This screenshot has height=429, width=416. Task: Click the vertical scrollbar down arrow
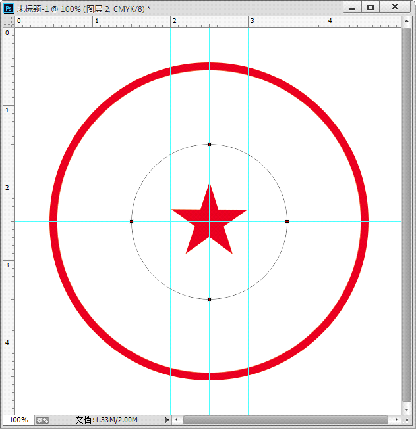pyautogui.click(x=406, y=410)
